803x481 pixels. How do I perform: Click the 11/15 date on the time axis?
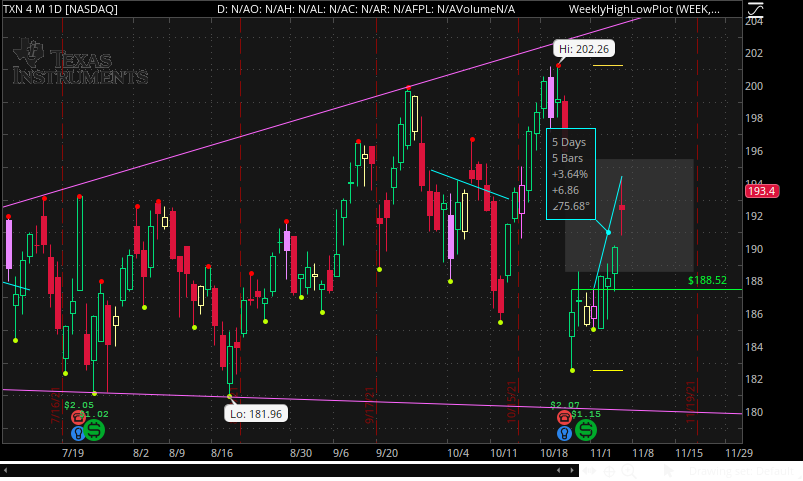pos(689,453)
